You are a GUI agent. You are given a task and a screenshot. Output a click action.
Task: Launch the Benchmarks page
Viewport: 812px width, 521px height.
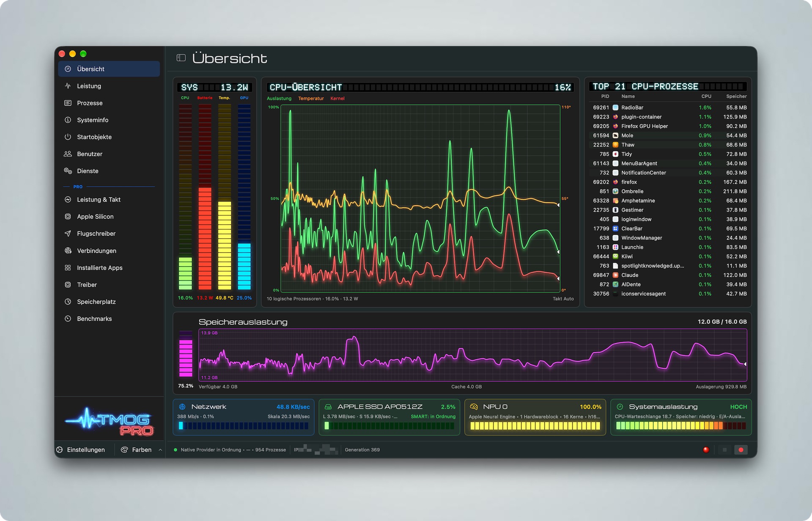tap(109, 318)
